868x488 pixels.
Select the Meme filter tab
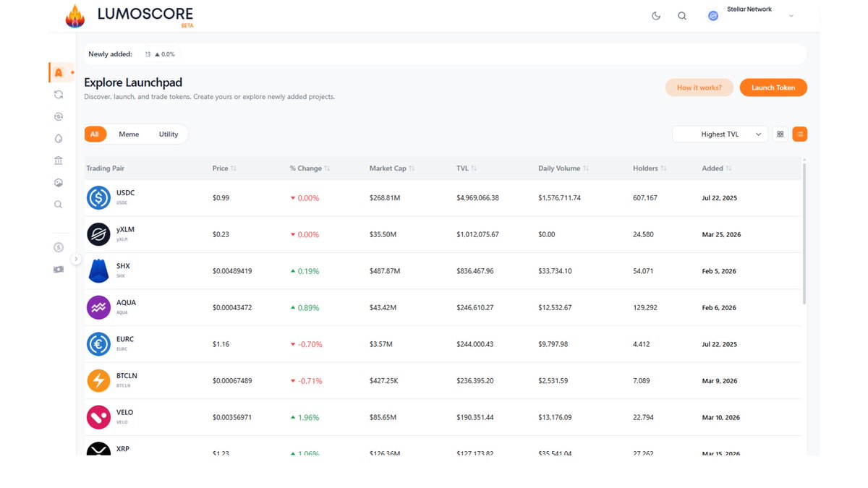pyautogui.click(x=129, y=134)
